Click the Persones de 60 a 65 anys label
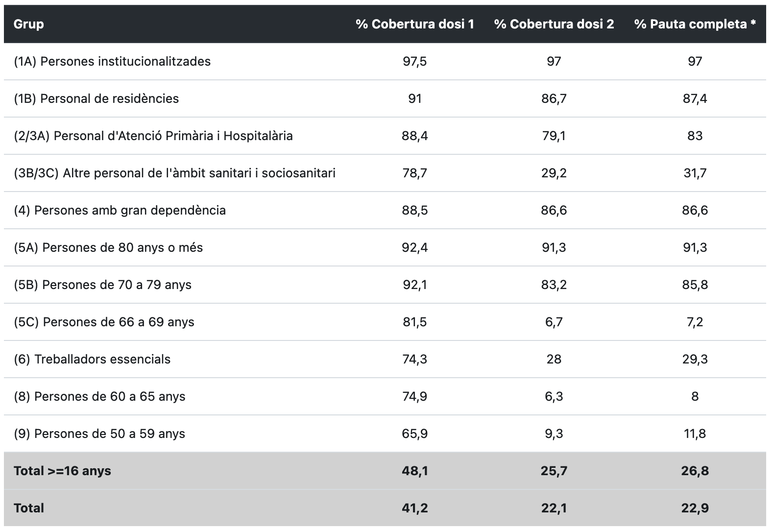The image size is (774, 532). pyautogui.click(x=99, y=396)
